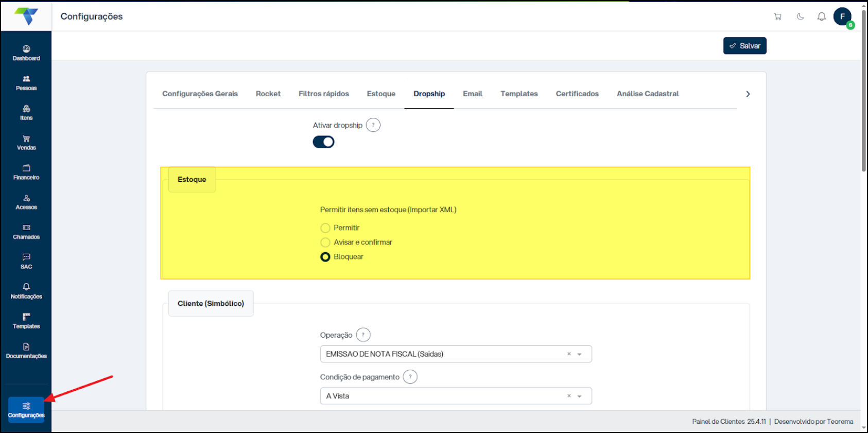
Task: Click Painel de Clientes 25.4.11 footer text
Action: [x=729, y=421]
